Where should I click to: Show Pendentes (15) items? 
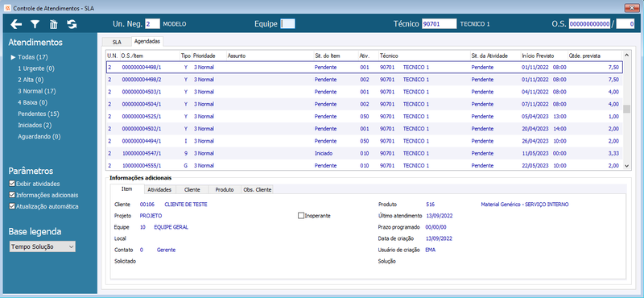[x=39, y=114]
